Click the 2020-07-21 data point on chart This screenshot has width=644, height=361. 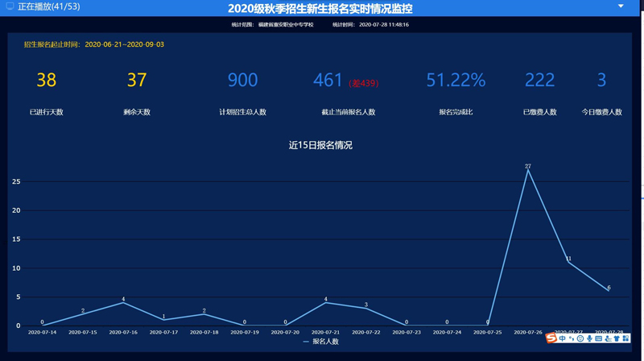(x=325, y=302)
